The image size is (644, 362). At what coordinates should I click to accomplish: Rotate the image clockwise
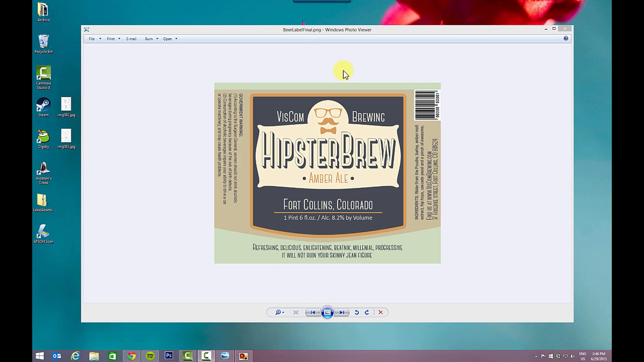click(367, 312)
